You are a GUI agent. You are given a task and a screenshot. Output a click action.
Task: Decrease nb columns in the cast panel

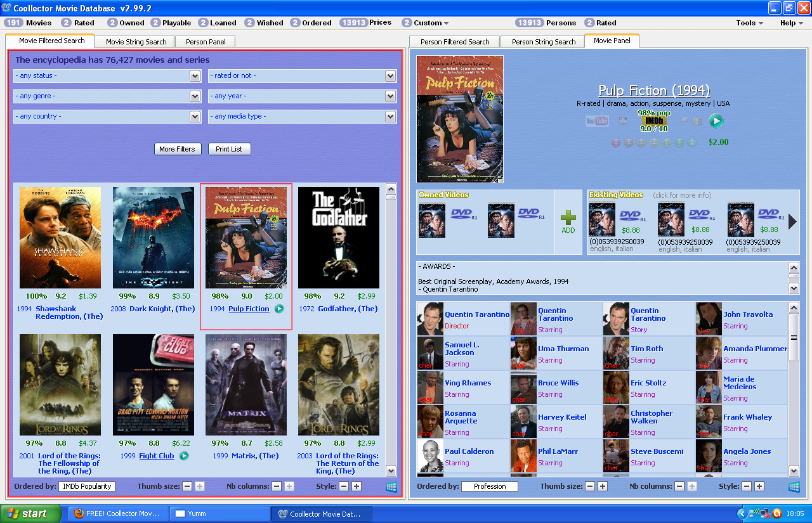[x=679, y=486]
